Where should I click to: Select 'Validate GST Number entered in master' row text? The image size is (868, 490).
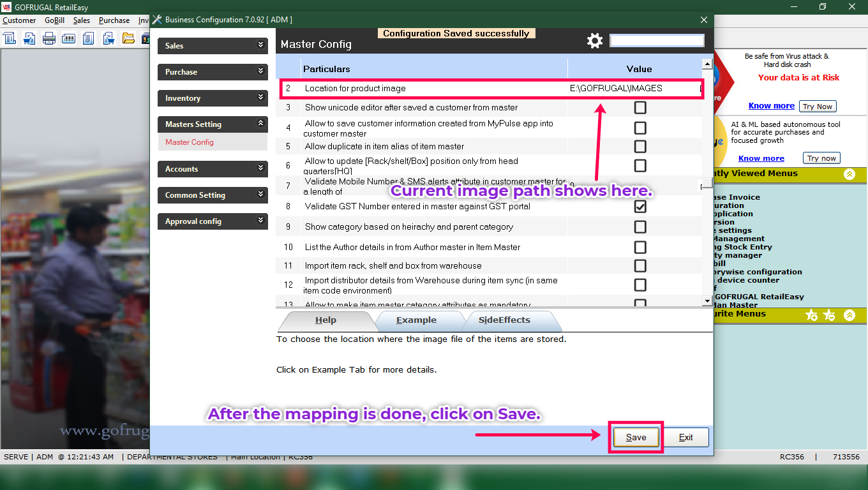[x=417, y=207]
